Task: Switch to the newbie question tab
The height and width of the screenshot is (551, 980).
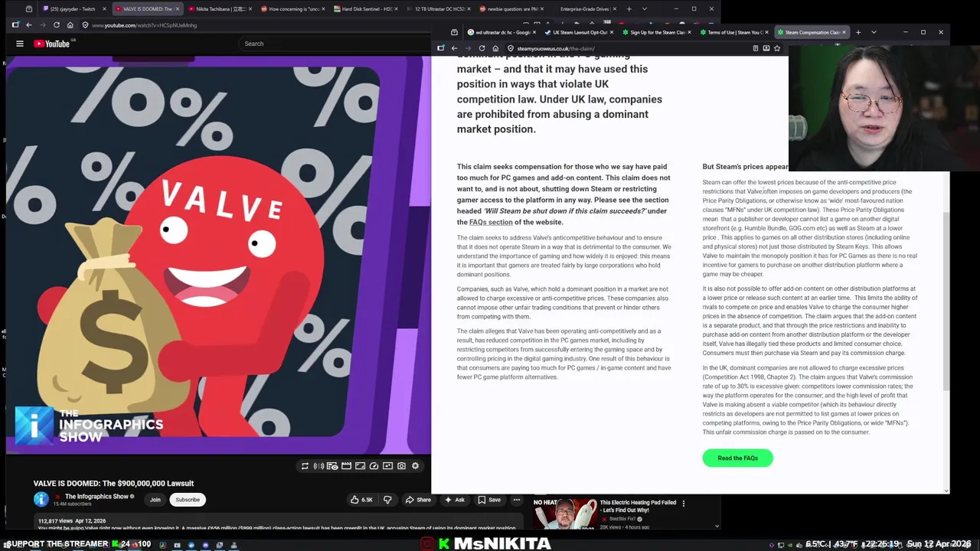Action: pyautogui.click(x=512, y=9)
